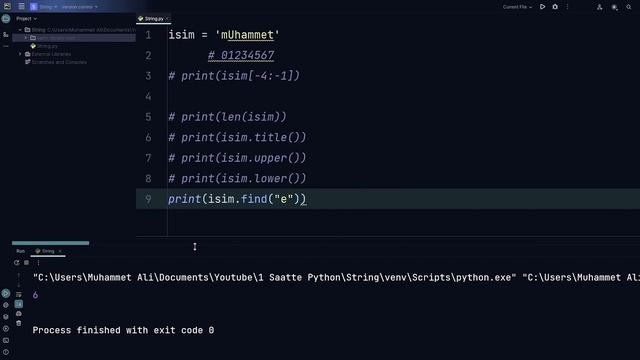Screen dimensions: 640x360
Task: Expand External Libraries node
Action: pyautogui.click(x=20, y=54)
